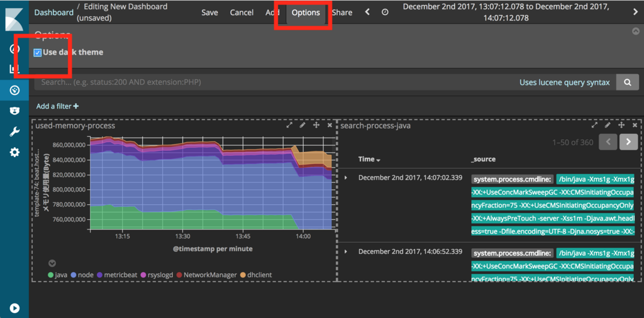
Task: Move time range backward
Action: pos(367,13)
